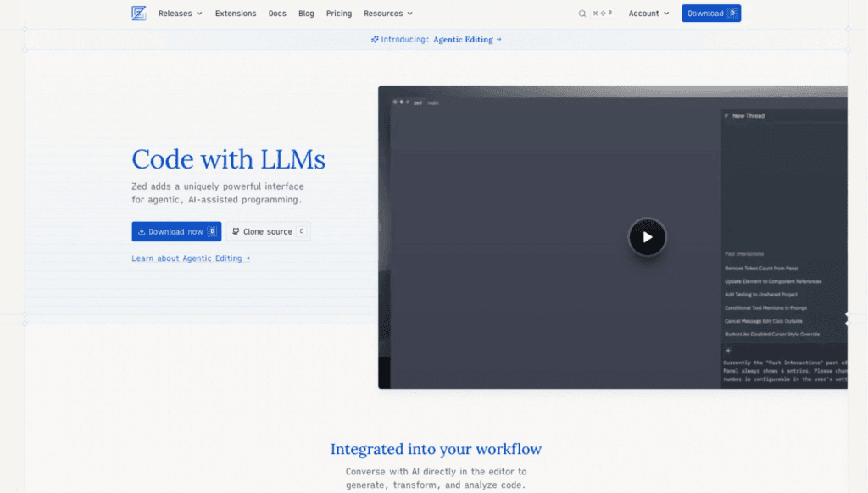The image size is (868, 493).
Task: Click GitHub icon in Clone source button
Action: pyautogui.click(x=236, y=232)
